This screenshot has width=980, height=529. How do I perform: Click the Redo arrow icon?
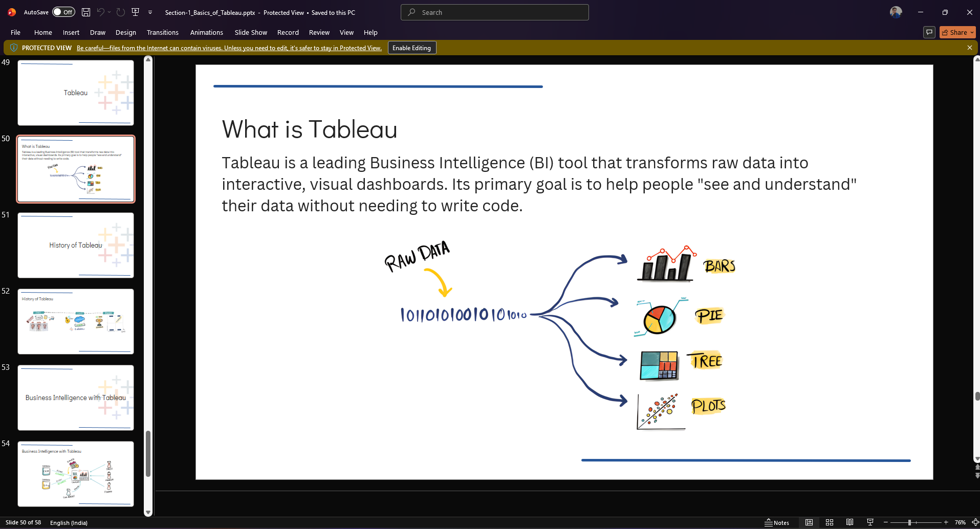pyautogui.click(x=120, y=12)
